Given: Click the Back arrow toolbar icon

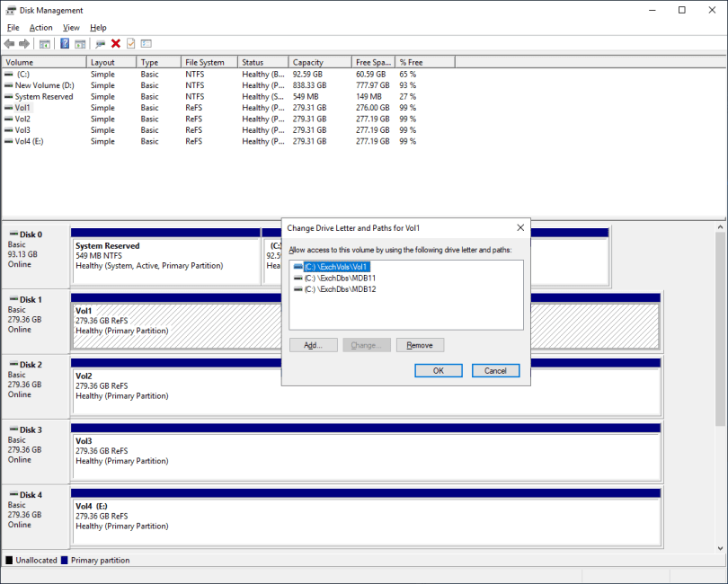Looking at the screenshot, I should [9, 43].
